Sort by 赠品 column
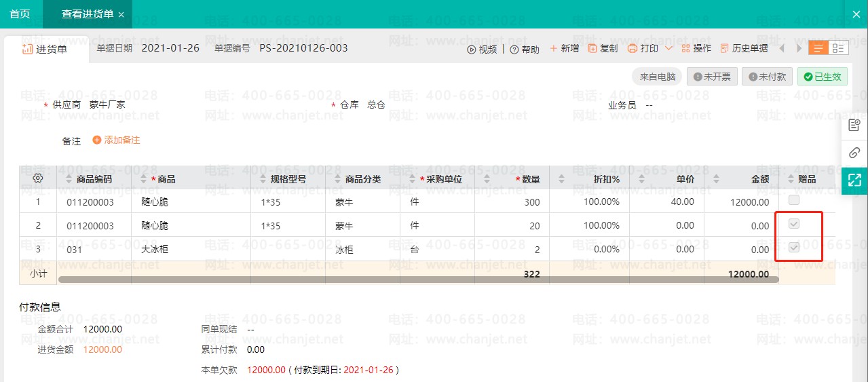Screen dimensions: 868x382 click(x=791, y=179)
